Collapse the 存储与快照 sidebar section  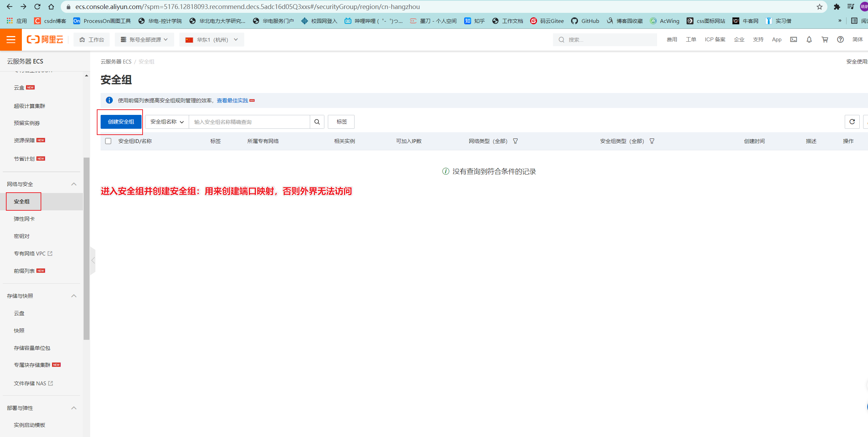74,296
